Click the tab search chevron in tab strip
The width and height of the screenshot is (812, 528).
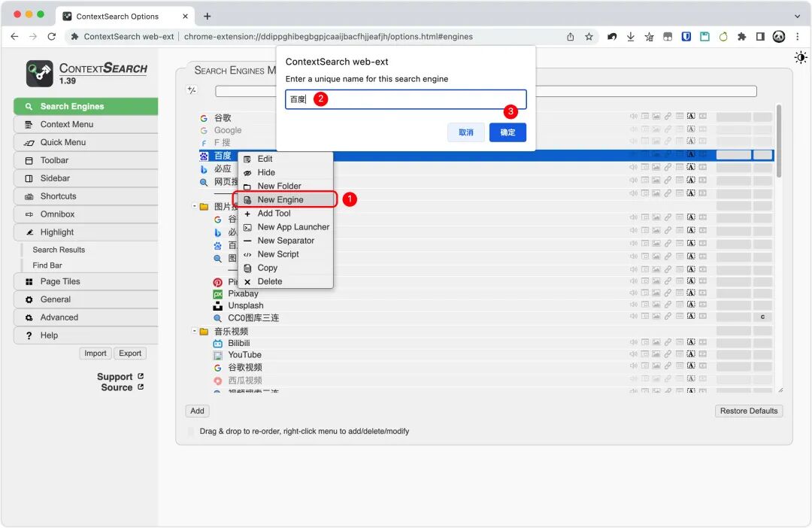tap(798, 16)
